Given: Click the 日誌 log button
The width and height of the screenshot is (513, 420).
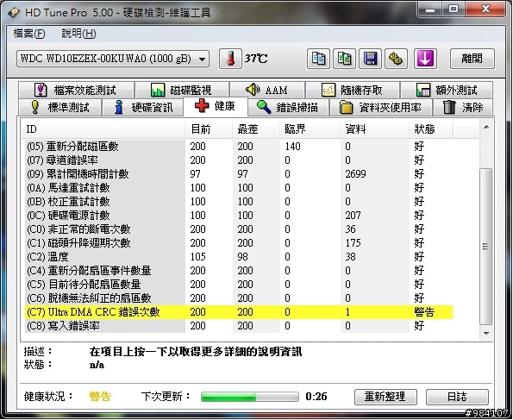Looking at the screenshot, I should click(x=457, y=397).
